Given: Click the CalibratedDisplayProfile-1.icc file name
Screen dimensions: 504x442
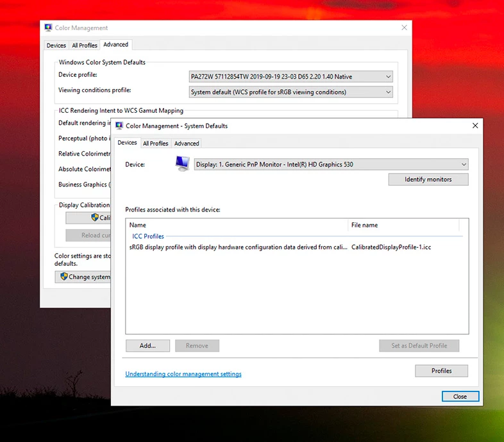Looking at the screenshot, I should point(391,247).
